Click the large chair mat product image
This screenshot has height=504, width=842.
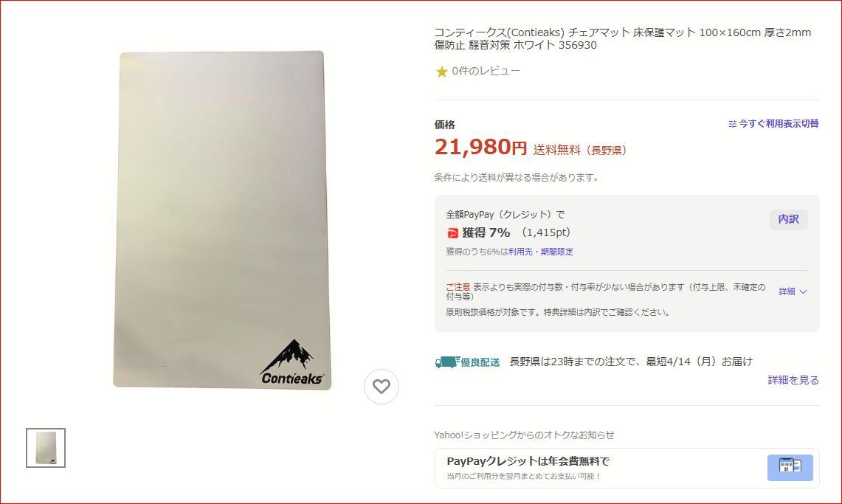[x=222, y=220]
